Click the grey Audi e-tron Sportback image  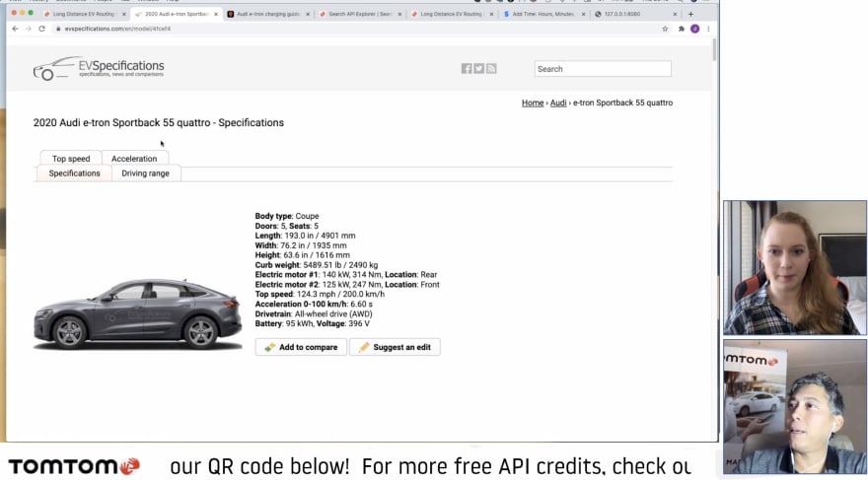[138, 314]
